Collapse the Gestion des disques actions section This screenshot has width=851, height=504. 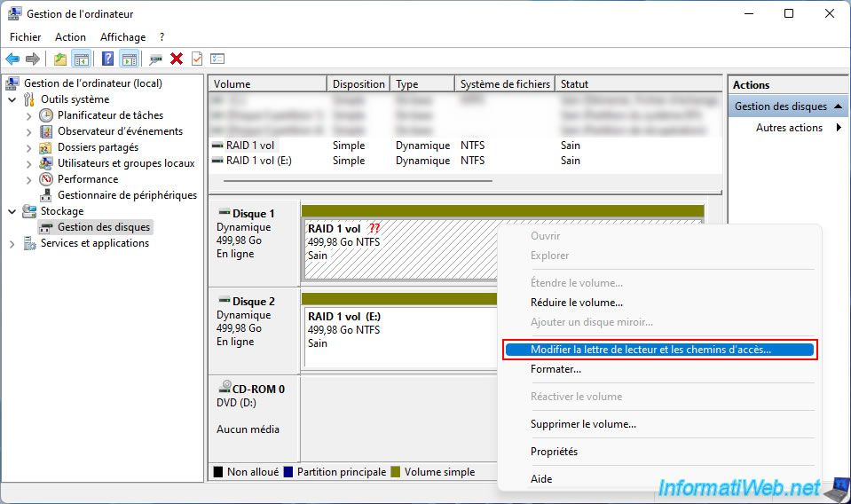coord(836,106)
